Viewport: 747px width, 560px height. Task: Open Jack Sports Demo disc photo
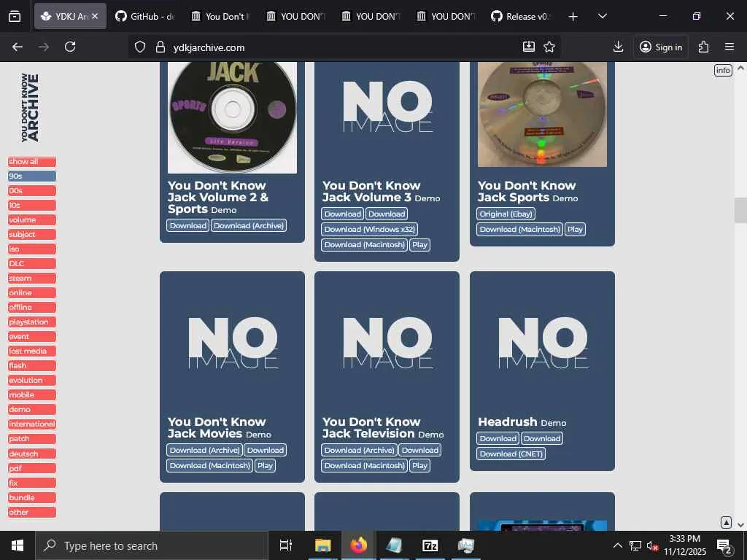coord(542,114)
